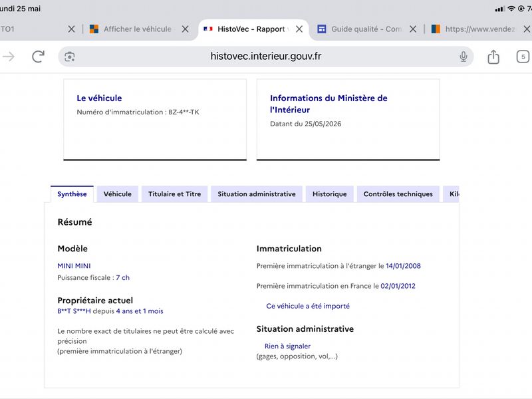532x399 pixels.
Task: Tap the forward navigation arrow
Action: (9, 57)
